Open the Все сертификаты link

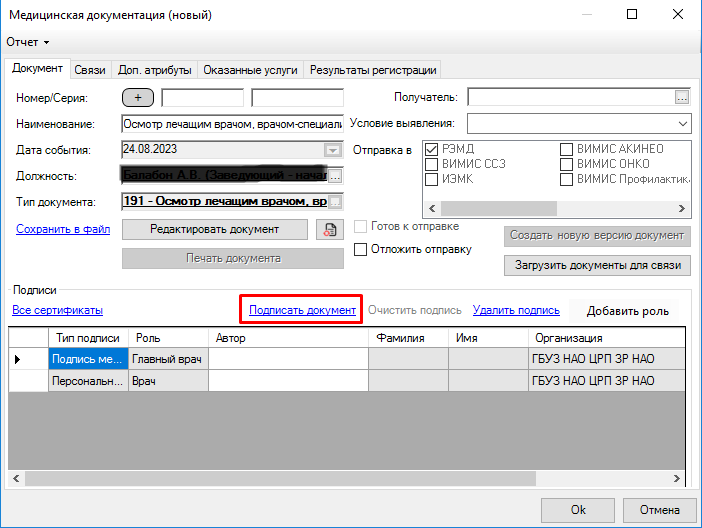[x=58, y=310]
